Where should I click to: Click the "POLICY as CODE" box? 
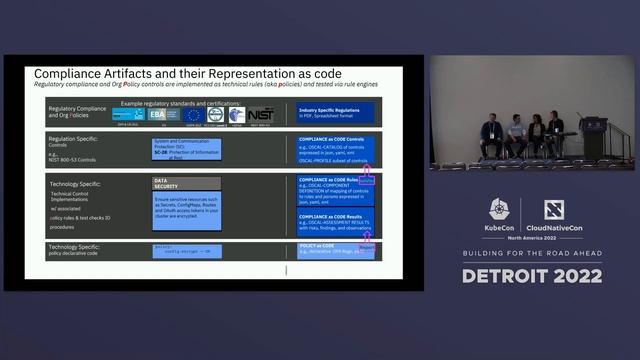click(x=336, y=251)
